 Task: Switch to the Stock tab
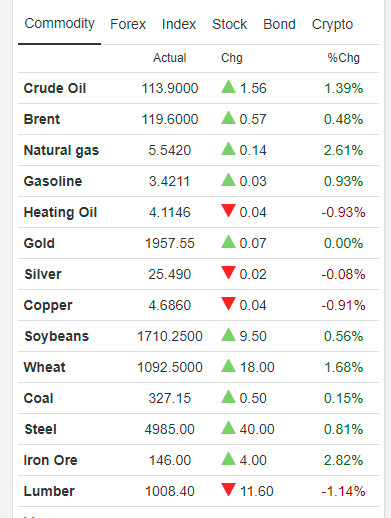tap(230, 24)
